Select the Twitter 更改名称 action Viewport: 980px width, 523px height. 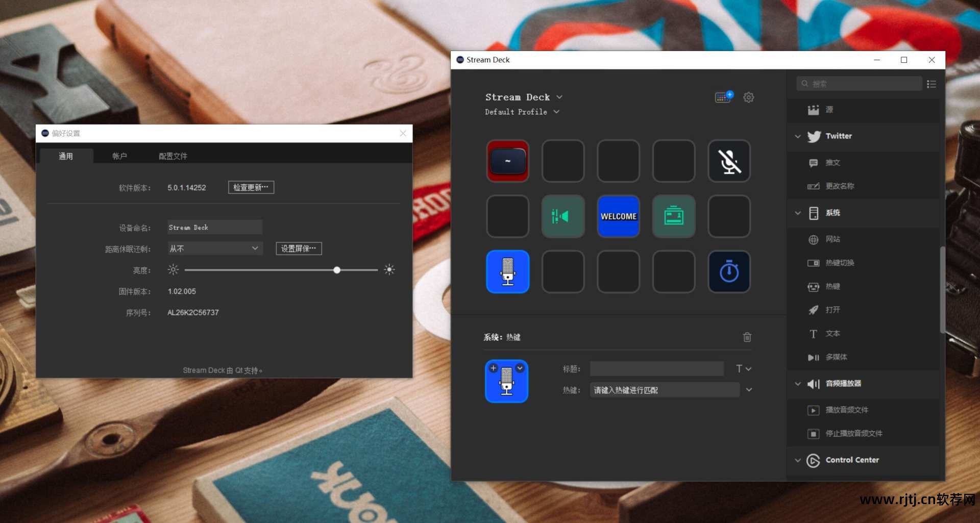point(864,186)
